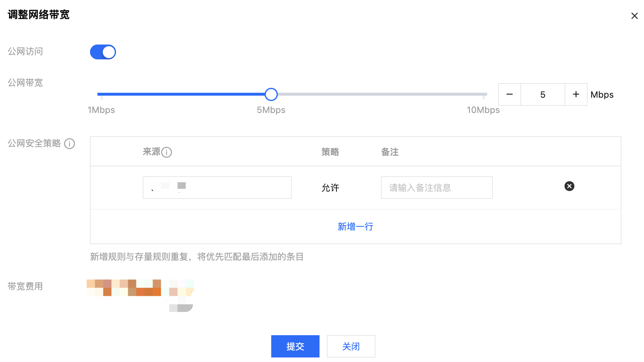Click the 5Mbps label under the slider
The image size is (644, 362).
(x=271, y=110)
